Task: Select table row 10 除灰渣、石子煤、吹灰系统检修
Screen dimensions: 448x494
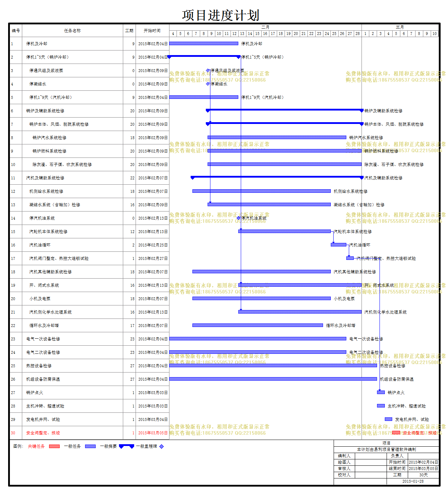Action: [x=89, y=165]
